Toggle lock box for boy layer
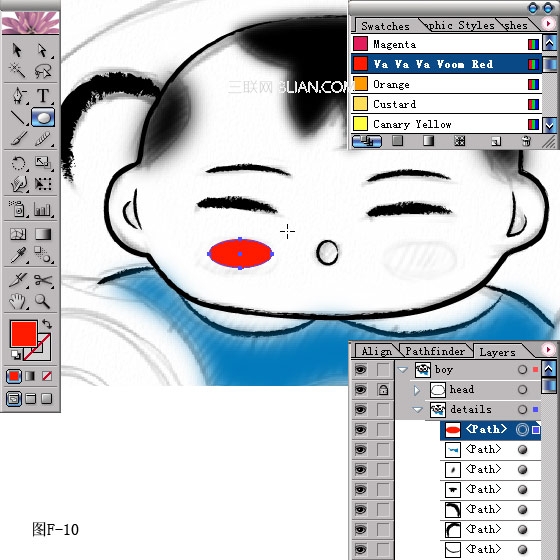 [x=383, y=370]
